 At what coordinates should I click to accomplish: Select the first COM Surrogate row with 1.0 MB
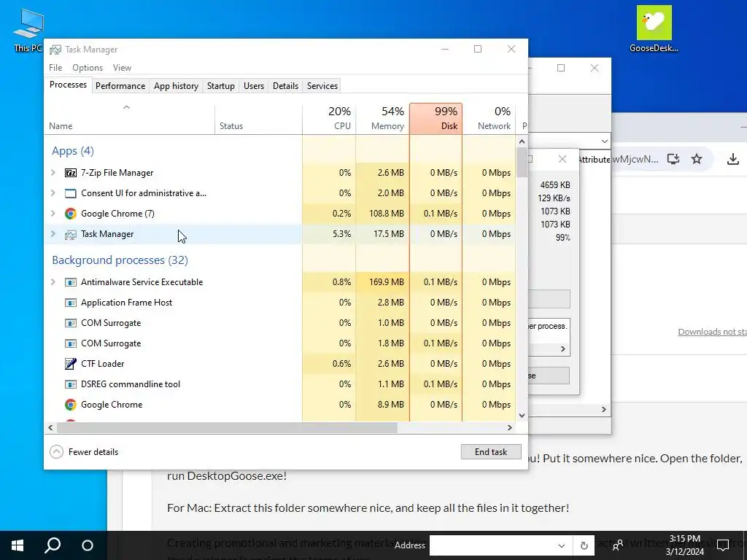click(280, 323)
